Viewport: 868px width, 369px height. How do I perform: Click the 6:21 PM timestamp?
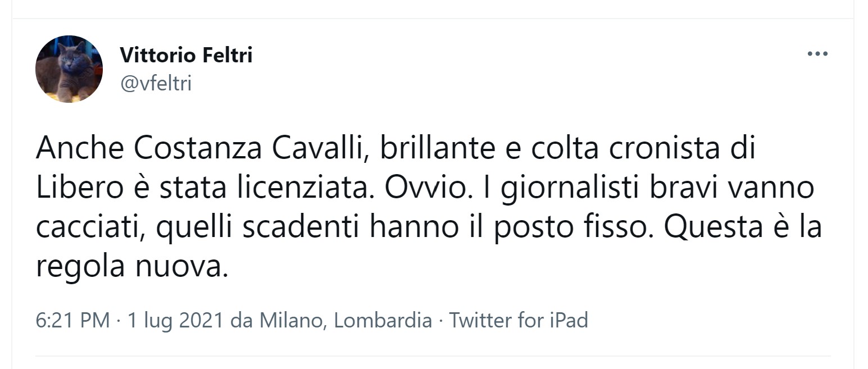72,321
